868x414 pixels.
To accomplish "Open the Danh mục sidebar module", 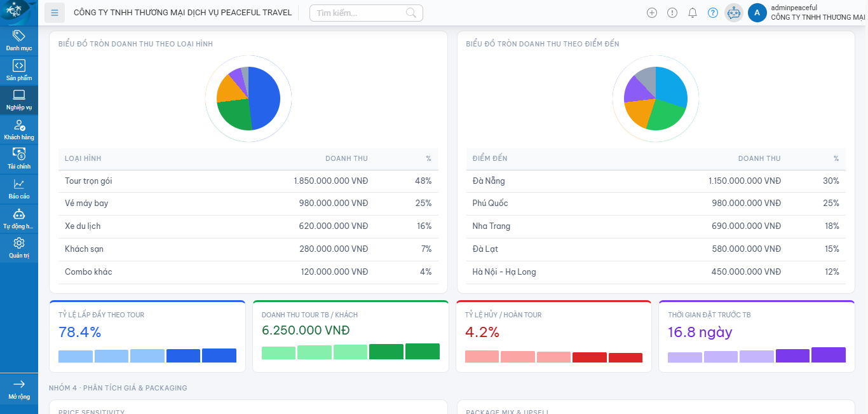I will click(x=19, y=41).
